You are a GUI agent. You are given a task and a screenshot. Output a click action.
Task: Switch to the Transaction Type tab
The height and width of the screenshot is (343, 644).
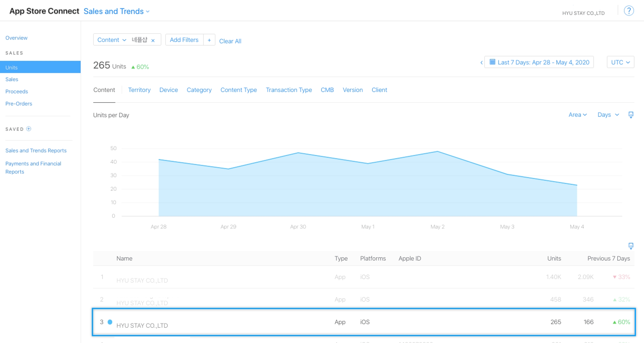(289, 90)
